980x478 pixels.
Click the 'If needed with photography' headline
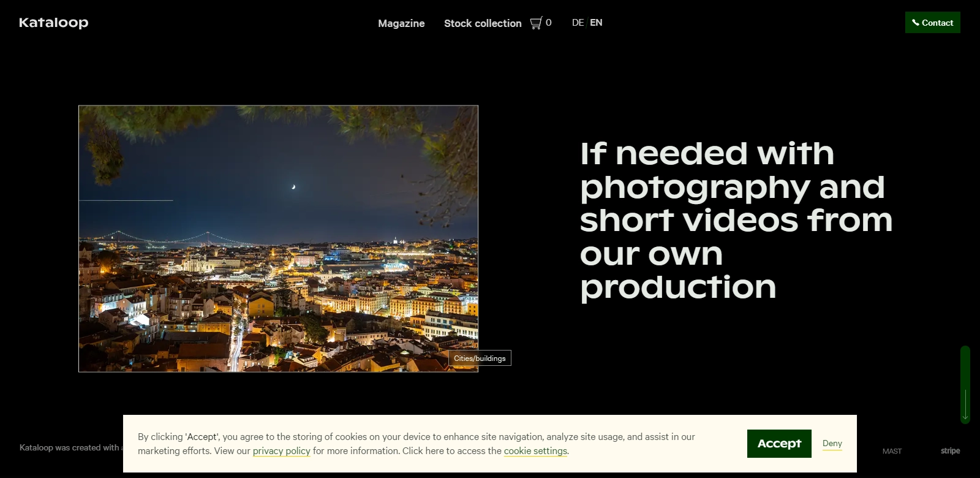(736, 220)
